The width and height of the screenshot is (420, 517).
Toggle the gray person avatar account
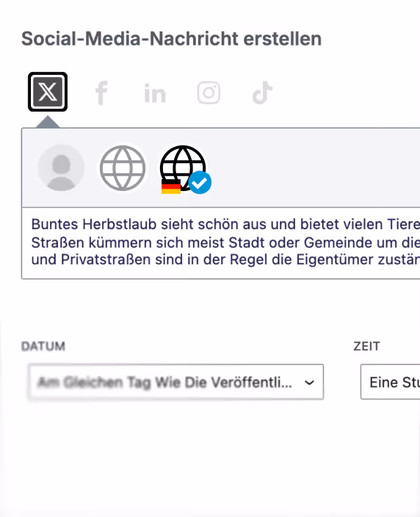(x=61, y=168)
